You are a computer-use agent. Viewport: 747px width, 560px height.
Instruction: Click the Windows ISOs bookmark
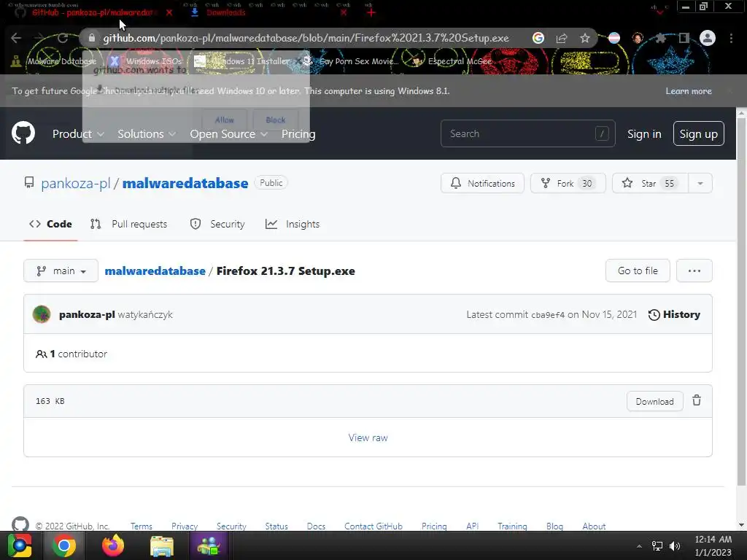click(145, 61)
